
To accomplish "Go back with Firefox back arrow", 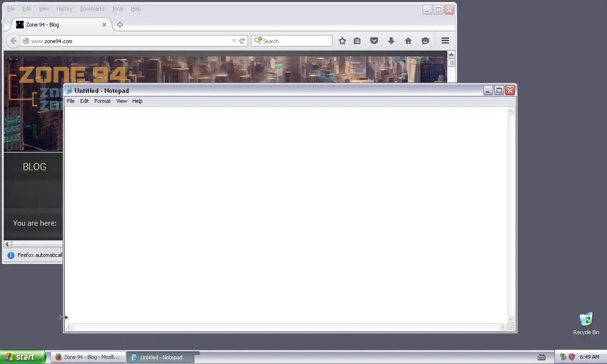I will 13,41.
